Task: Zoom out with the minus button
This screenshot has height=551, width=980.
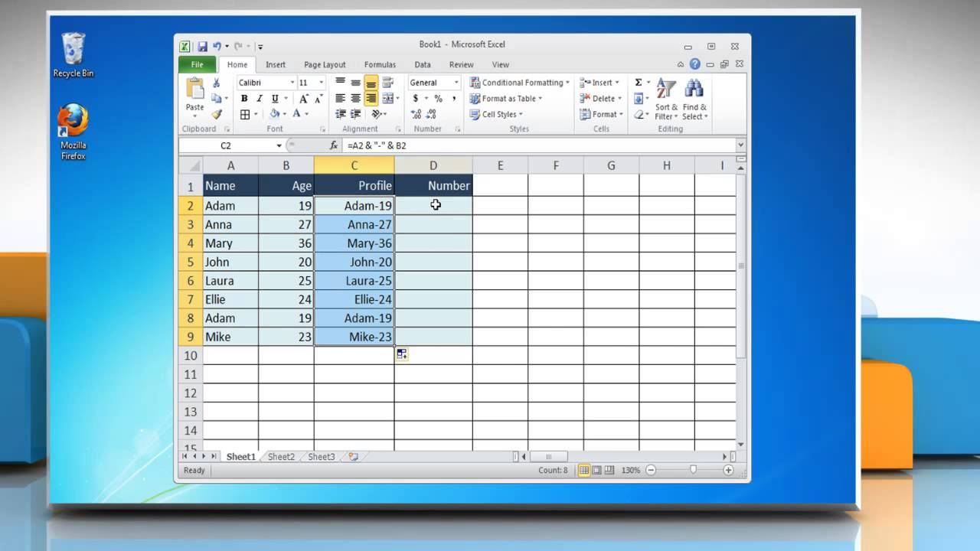Action: point(649,470)
